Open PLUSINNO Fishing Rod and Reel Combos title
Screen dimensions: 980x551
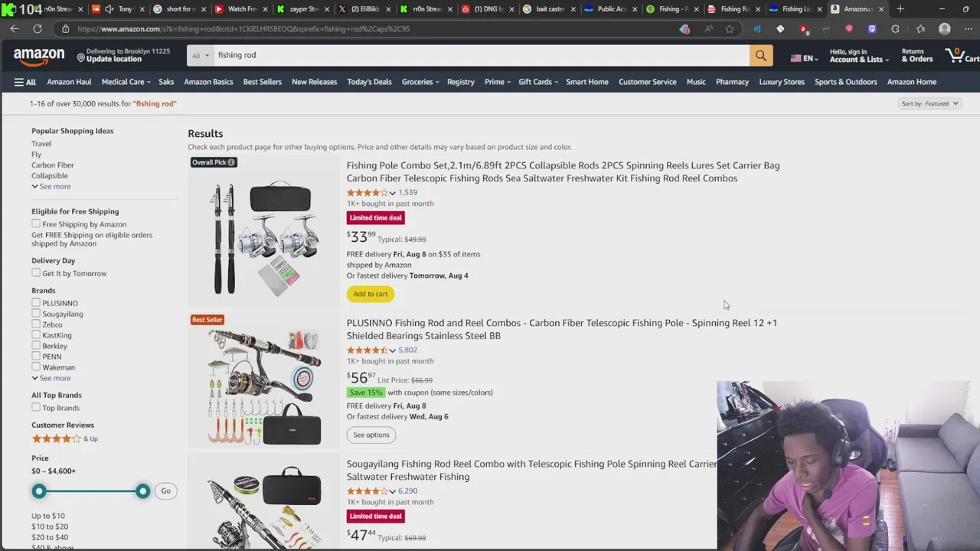[562, 329]
